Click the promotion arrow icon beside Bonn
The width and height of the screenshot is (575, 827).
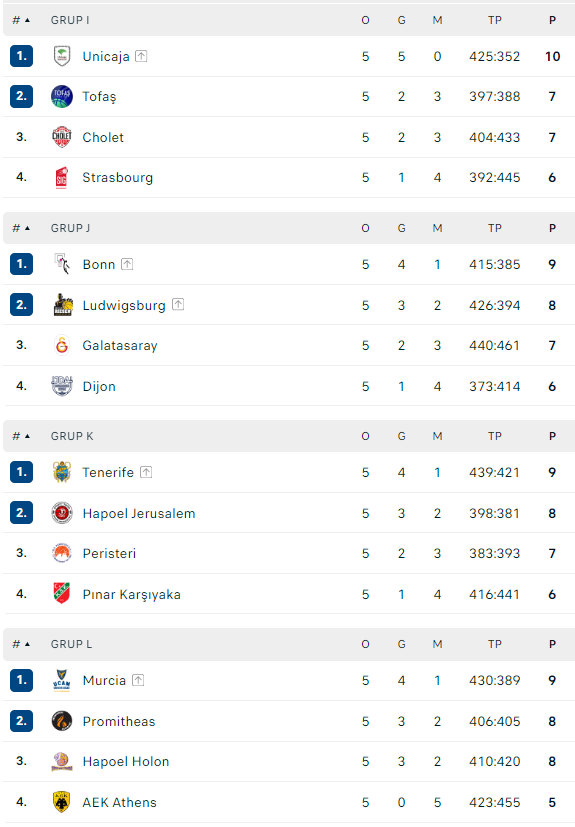coord(127,264)
